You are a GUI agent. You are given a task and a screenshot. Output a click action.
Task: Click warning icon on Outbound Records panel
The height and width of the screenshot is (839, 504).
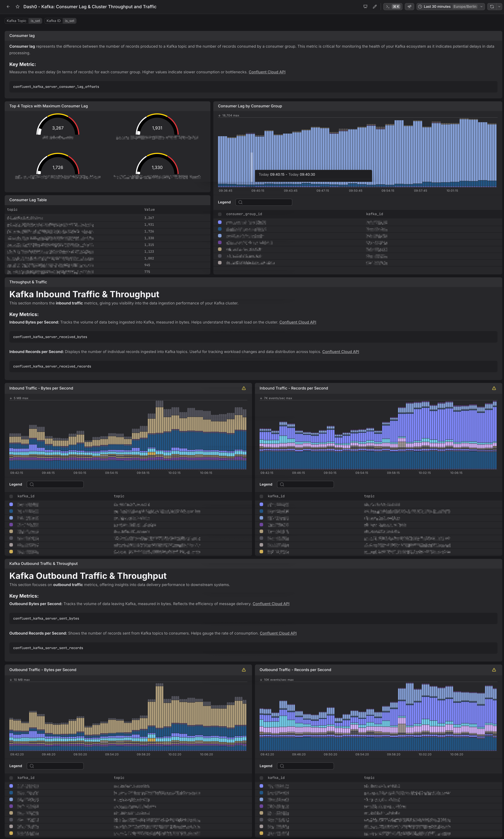tap(494, 670)
